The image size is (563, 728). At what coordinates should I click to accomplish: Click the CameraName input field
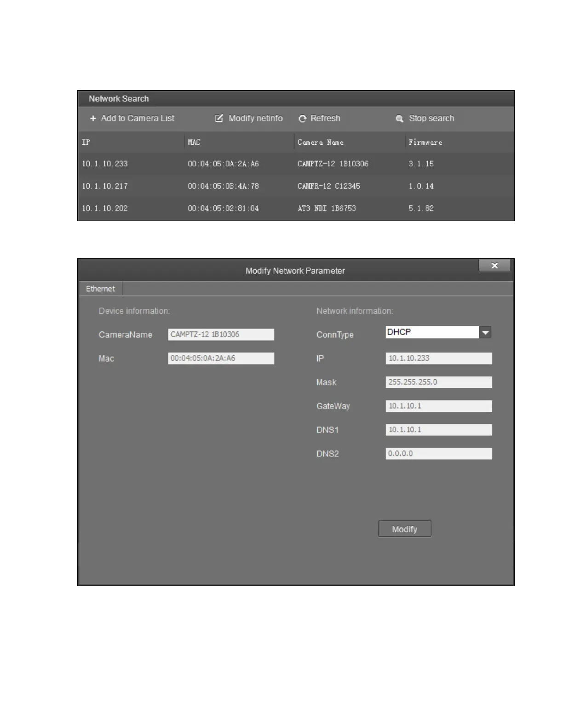pyautogui.click(x=221, y=334)
